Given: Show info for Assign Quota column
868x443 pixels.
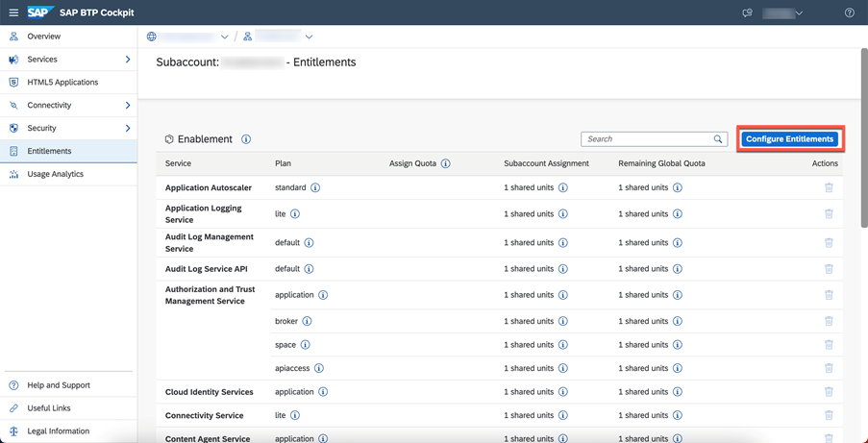Looking at the screenshot, I should pos(445,164).
